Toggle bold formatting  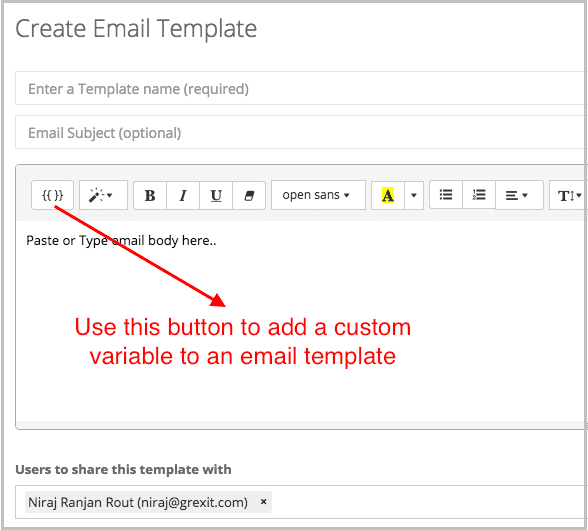coord(150,195)
